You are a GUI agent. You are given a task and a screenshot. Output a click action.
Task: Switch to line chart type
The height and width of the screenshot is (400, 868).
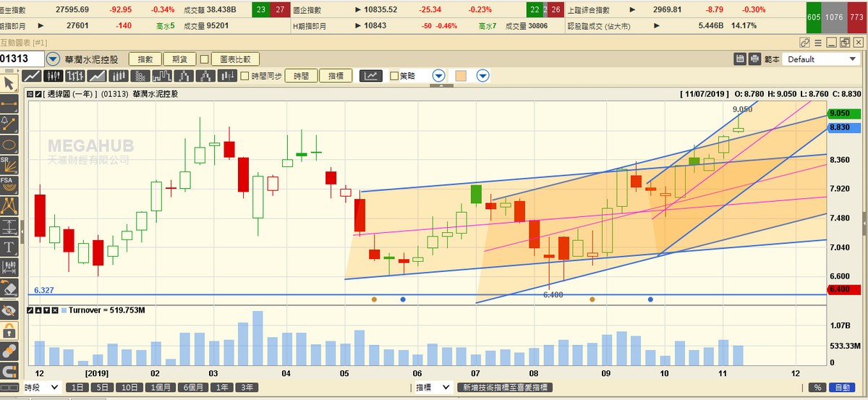pos(32,75)
